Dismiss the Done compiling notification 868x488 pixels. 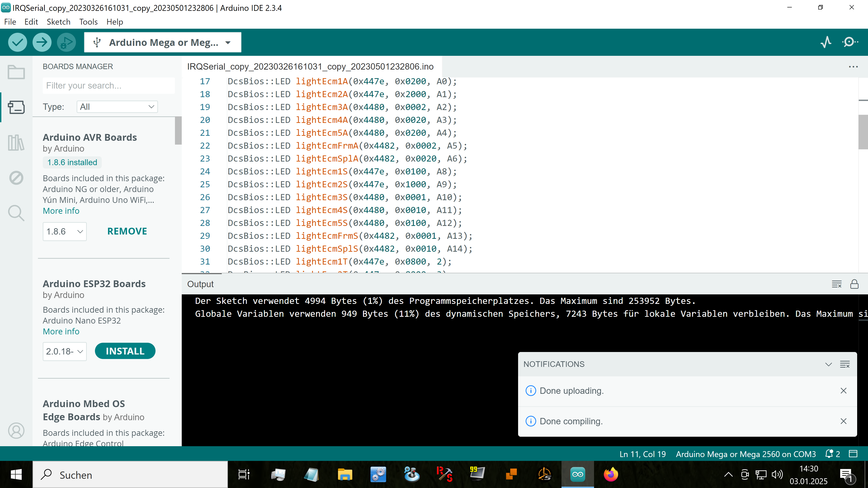[x=843, y=421]
